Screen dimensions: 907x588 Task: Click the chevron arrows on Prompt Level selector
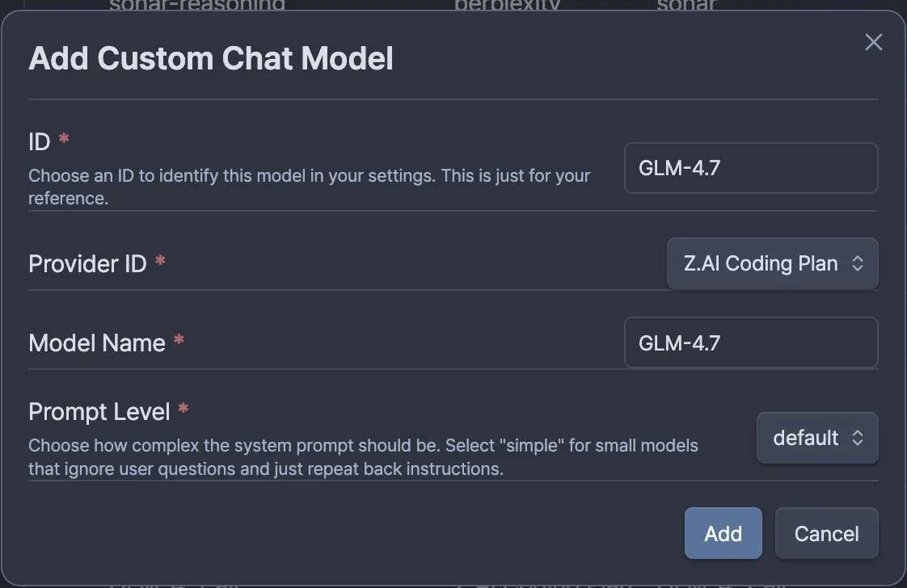(x=858, y=438)
